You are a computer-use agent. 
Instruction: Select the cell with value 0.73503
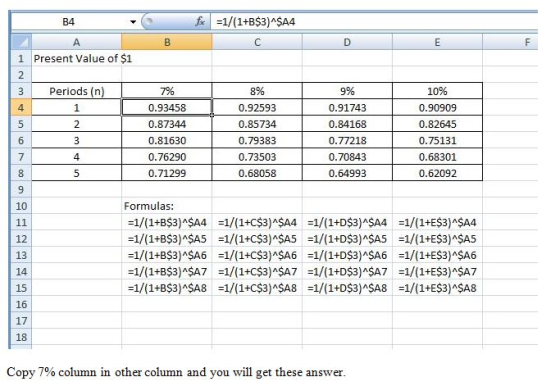click(x=257, y=157)
